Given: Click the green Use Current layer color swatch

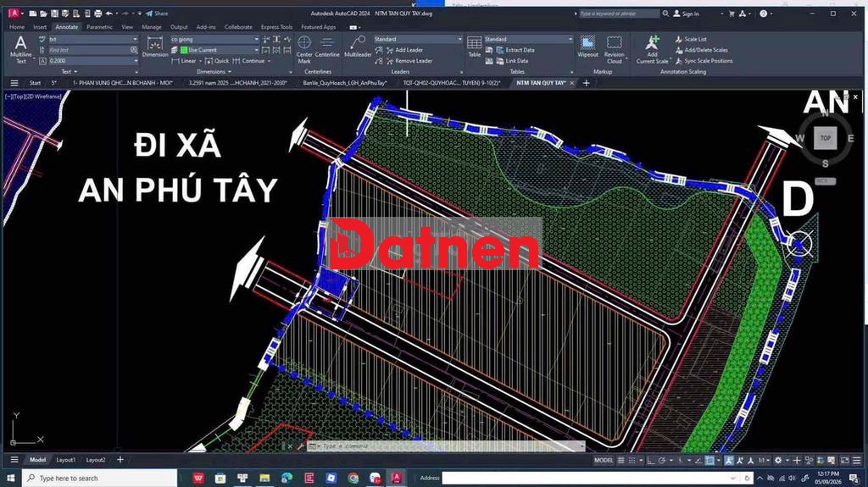Looking at the screenshot, I should pos(184,50).
